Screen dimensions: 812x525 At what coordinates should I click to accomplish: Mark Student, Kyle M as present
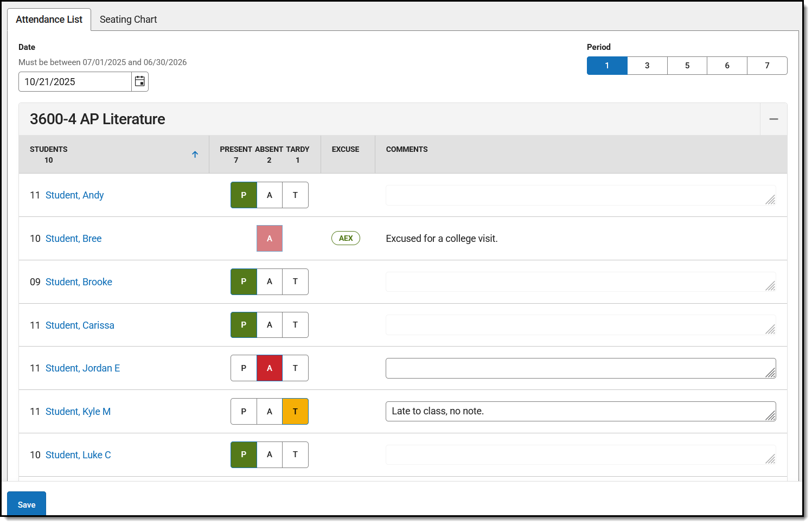pos(244,411)
